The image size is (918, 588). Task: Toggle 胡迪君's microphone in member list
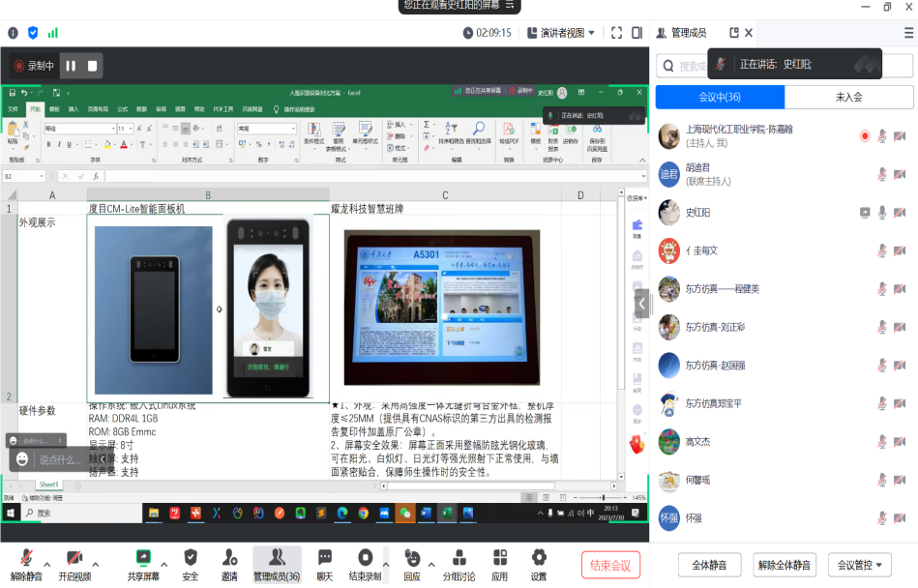pyautogui.click(x=881, y=174)
